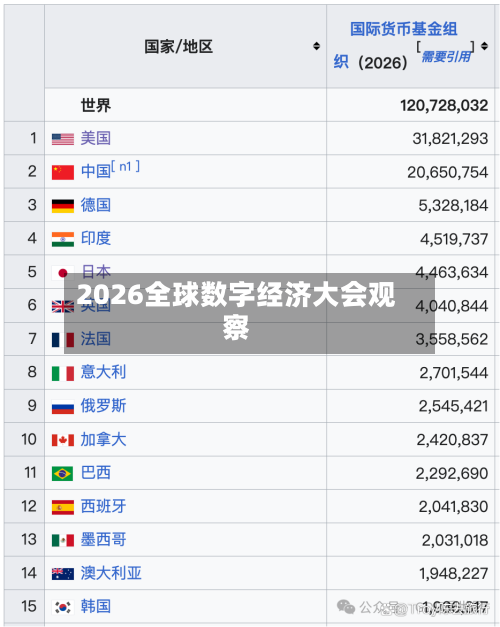Viewport: 500px width, 627px height.
Task: Select rank number 10 beside 加拿大
Action: point(29,439)
